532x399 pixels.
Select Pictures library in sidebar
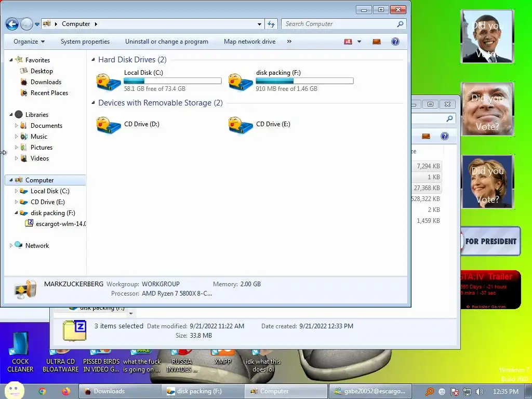(42, 147)
